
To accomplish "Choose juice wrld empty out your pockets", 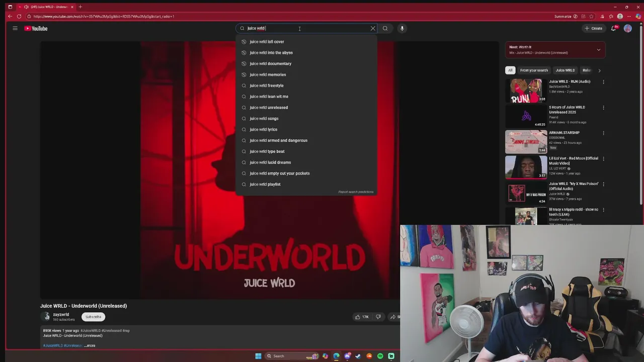I will point(306,173).
